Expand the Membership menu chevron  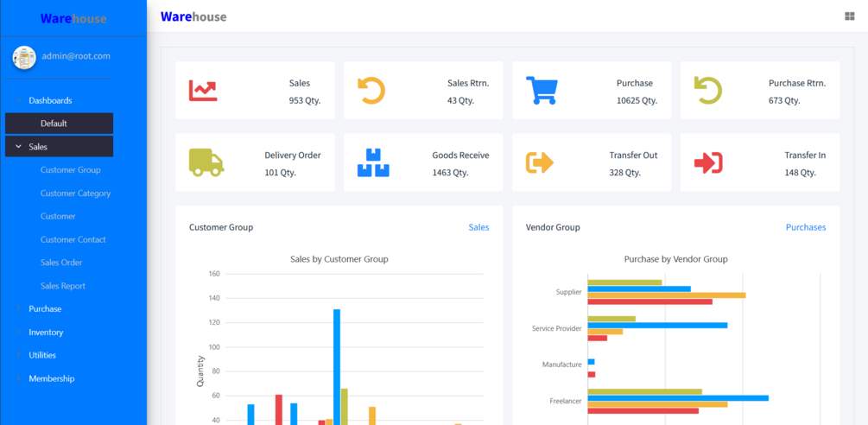(x=18, y=378)
